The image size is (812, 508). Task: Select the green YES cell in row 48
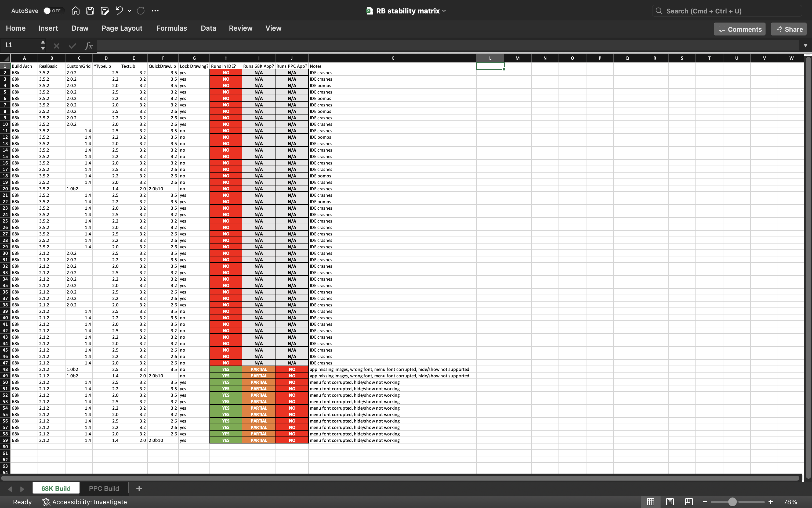(x=226, y=369)
